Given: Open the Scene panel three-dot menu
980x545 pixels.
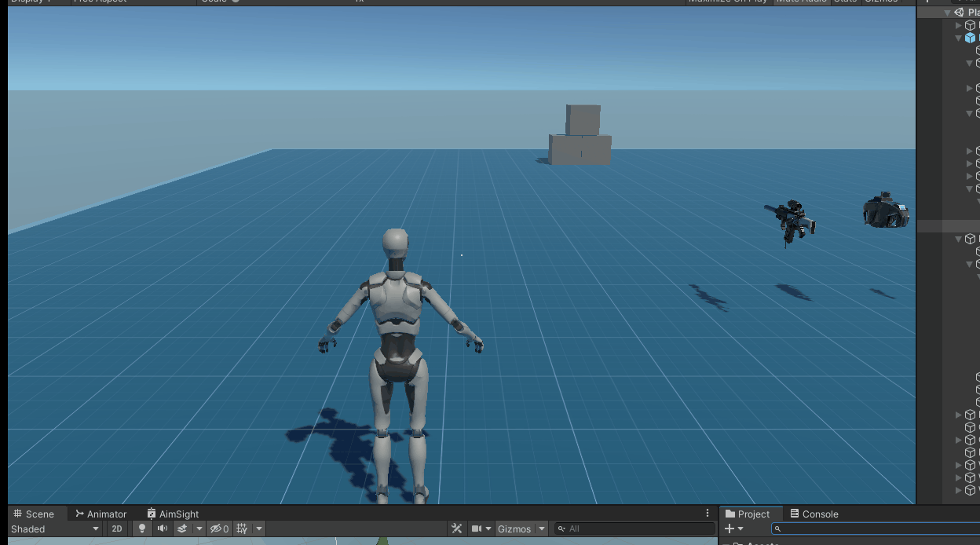Looking at the screenshot, I should 708,513.
